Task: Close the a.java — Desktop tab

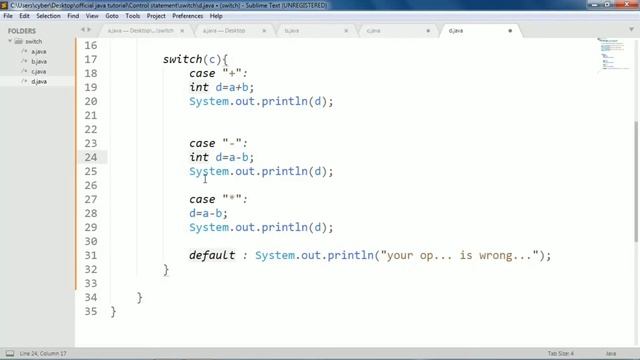Action: click(x=264, y=31)
